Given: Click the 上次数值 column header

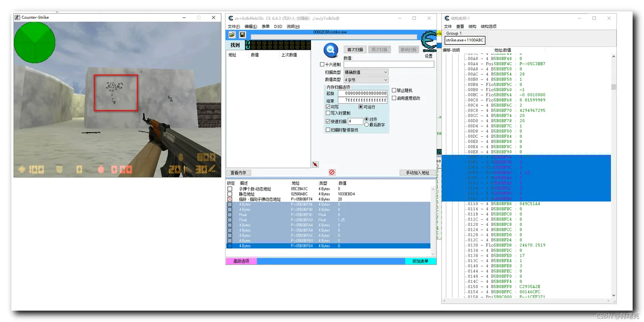Looking at the screenshot, I should tap(289, 55).
